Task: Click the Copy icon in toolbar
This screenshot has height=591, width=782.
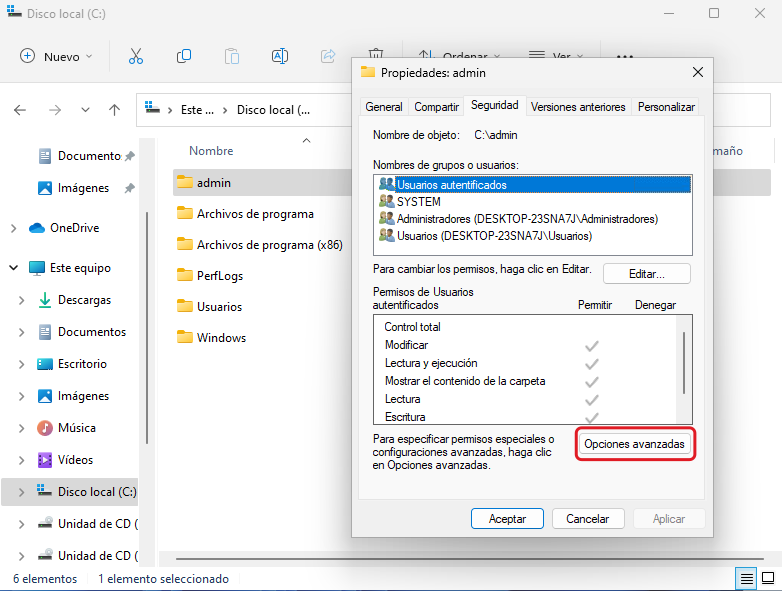Action: pyautogui.click(x=184, y=57)
